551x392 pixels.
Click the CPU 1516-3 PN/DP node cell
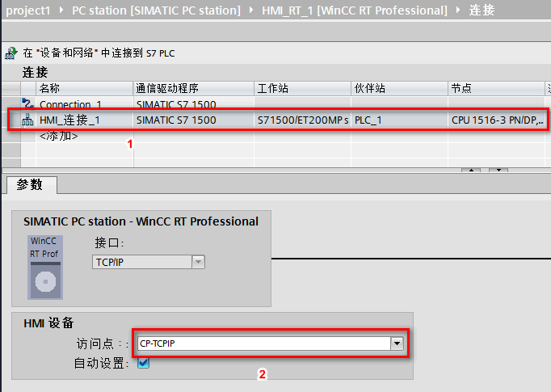point(497,120)
